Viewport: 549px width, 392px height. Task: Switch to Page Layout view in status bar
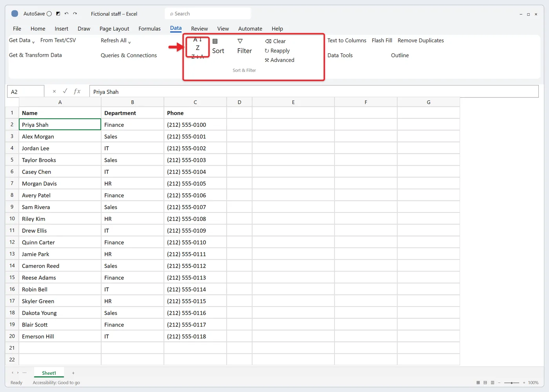tap(485, 383)
